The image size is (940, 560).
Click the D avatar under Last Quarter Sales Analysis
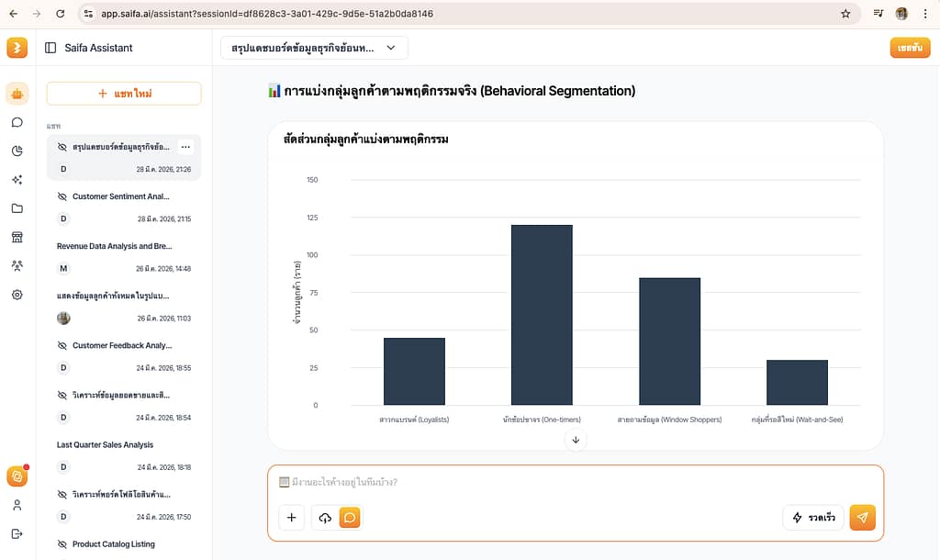(x=63, y=467)
